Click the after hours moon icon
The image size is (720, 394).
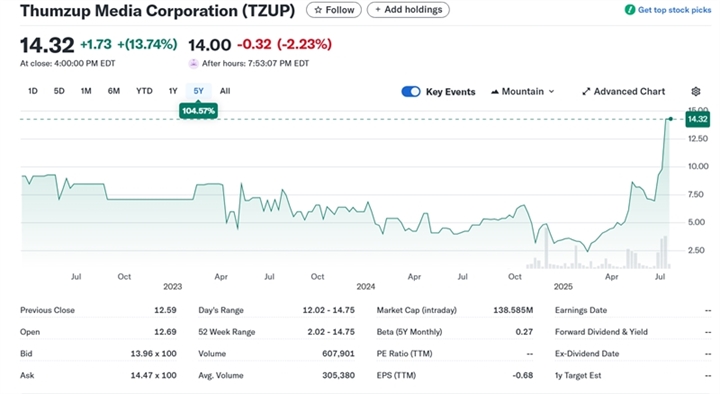coord(193,63)
